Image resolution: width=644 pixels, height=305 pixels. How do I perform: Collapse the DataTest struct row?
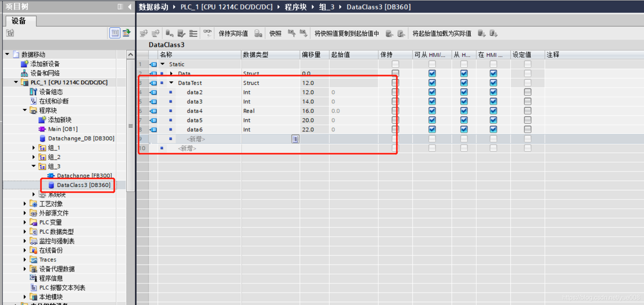pyautogui.click(x=171, y=83)
